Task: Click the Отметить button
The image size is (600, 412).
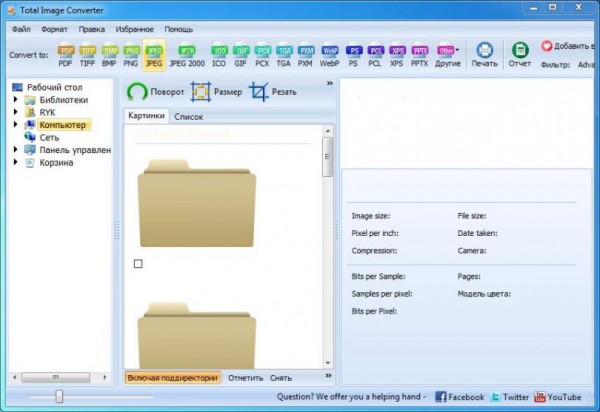Action: [246, 378]
